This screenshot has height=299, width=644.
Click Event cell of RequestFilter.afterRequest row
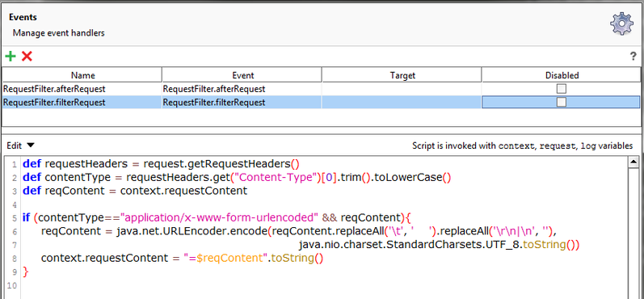(242, 89)
